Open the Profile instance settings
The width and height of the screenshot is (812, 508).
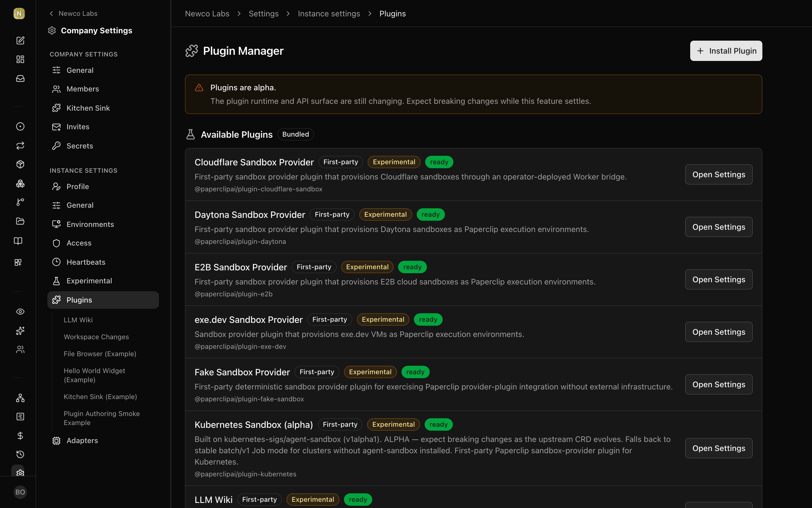tap(103, 187)
